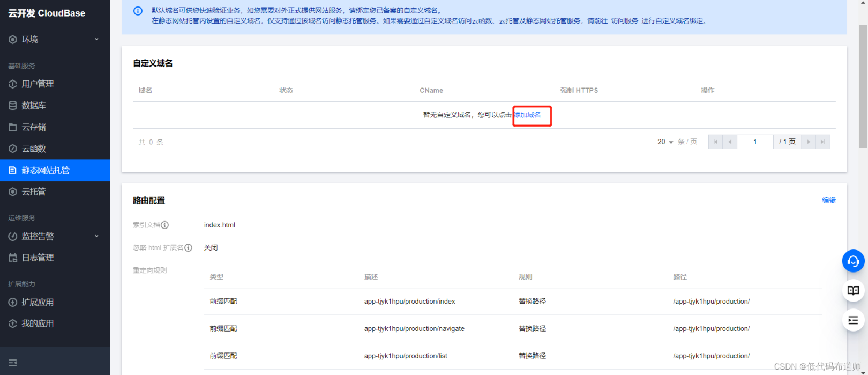Click the info icon next to 索引文档
This screenshot has width=868, height=375.
click(165, 225)
